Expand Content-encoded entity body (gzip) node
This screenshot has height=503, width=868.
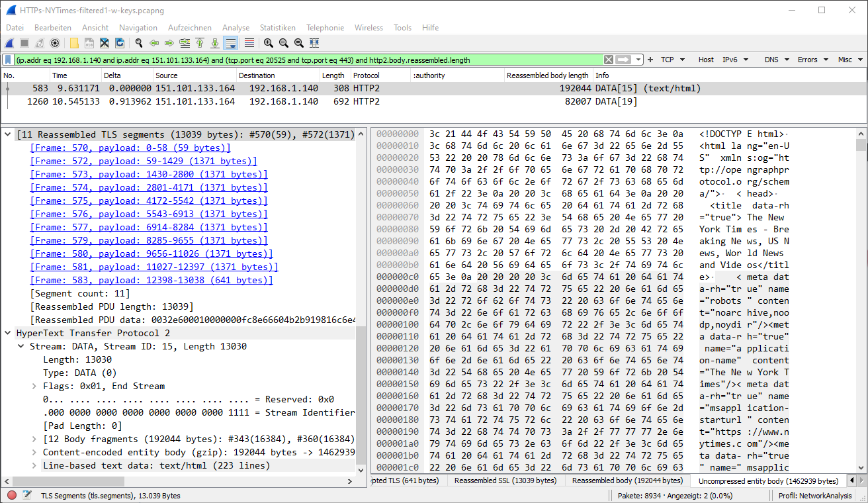pos(34,453)
